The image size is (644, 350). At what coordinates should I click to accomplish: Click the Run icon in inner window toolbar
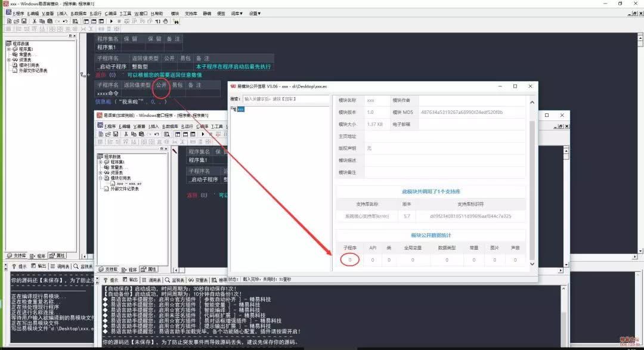point(203,135)
